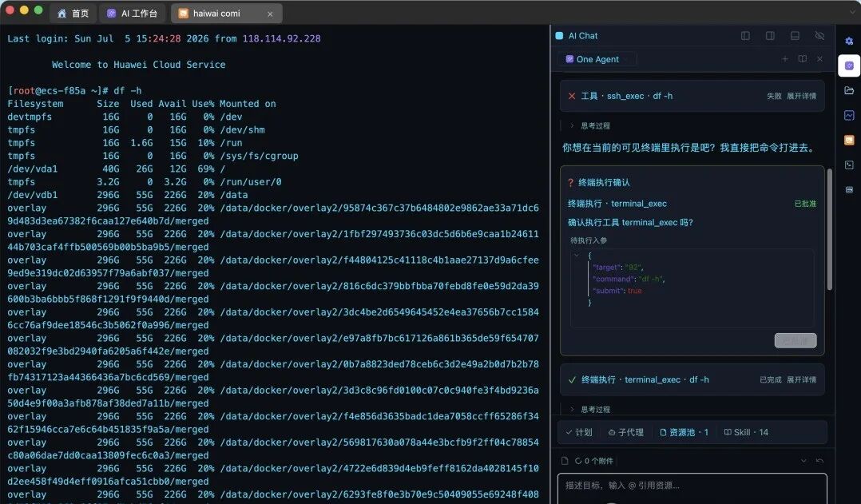The height and width of the screenshot is (504, 861).
Task: Click the Filesystem header line in terminal
Action: pos(141,104)
